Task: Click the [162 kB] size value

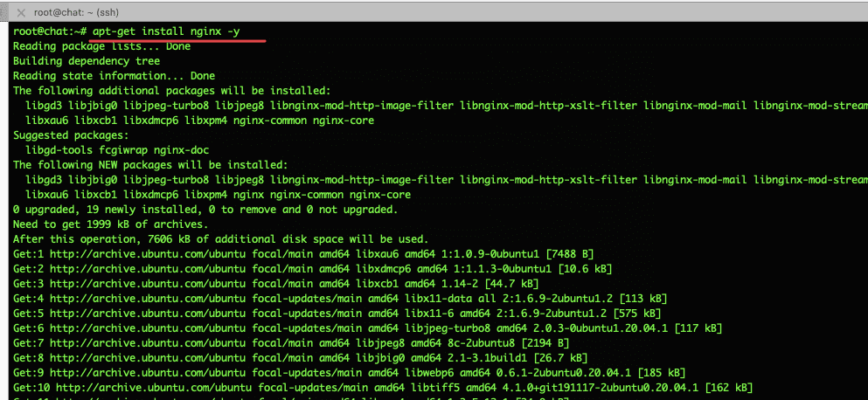Action: click(729, 387)
